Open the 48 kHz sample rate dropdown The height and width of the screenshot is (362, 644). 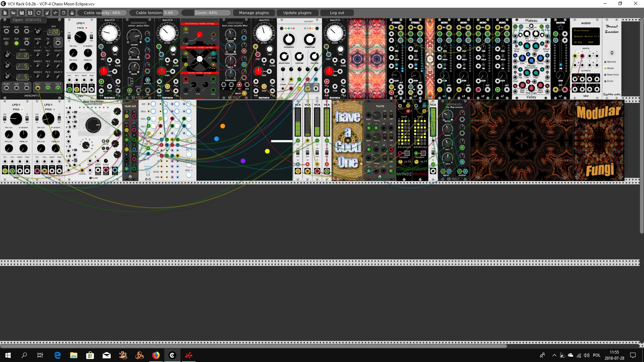(579, 42)
